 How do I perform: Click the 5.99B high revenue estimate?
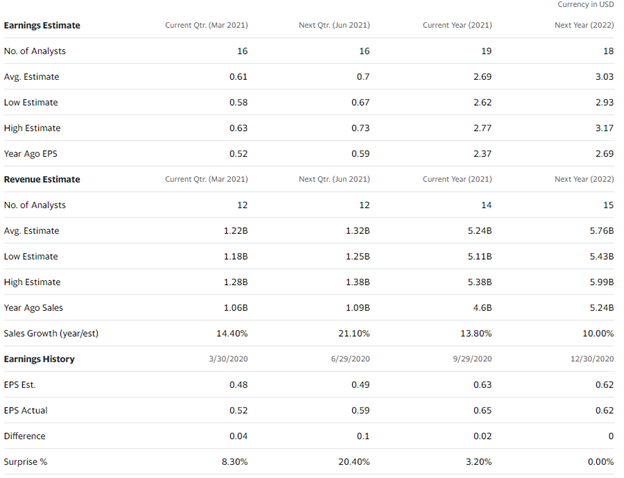601,282
